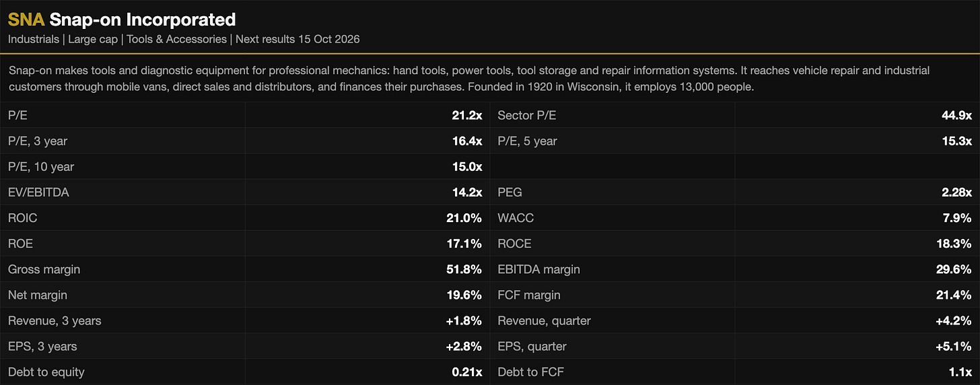Select the +2.8% EPS value
The width and height of the screenshot is (980, 385).
coord(464,346)
